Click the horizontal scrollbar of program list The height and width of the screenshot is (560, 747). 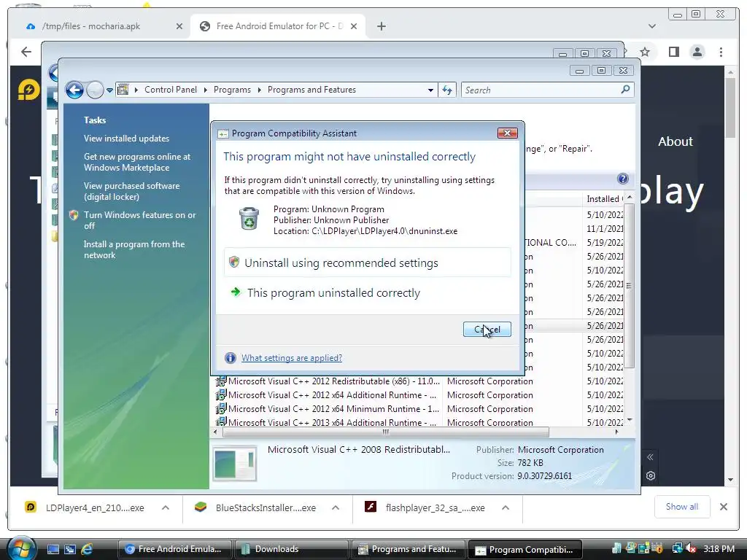coord(385,432)
